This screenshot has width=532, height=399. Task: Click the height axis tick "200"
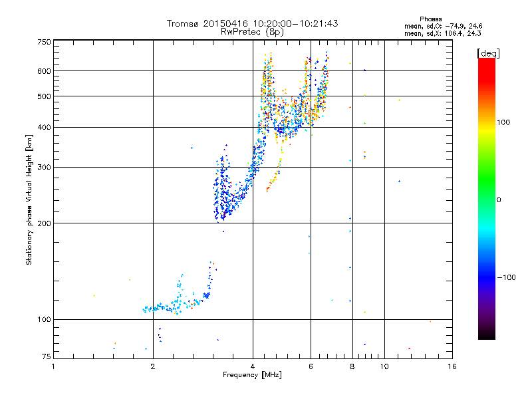pyautogui.click(x=44, y=223)
